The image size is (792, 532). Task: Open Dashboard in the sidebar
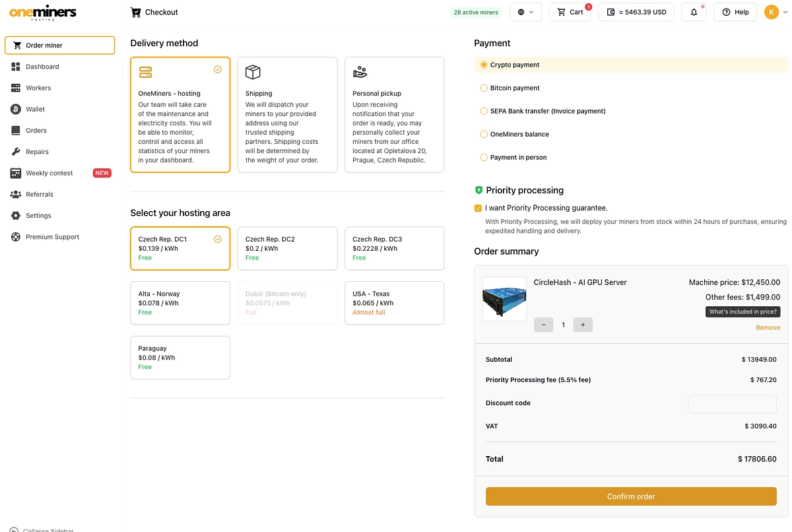point(59,67)
